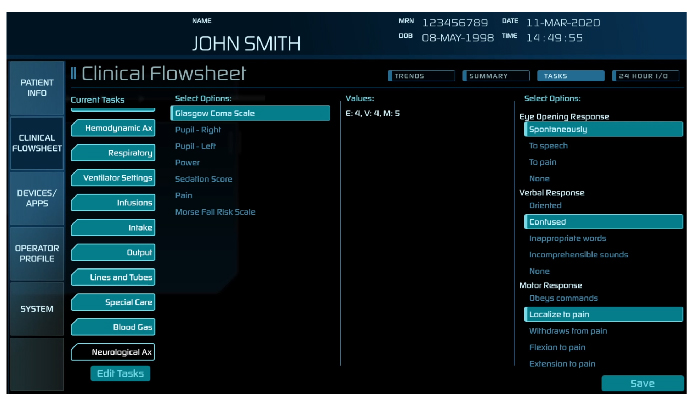This screenshot has width=694, height=406.
Task: Switch to the Summary tab
Action: click(496, 76)
